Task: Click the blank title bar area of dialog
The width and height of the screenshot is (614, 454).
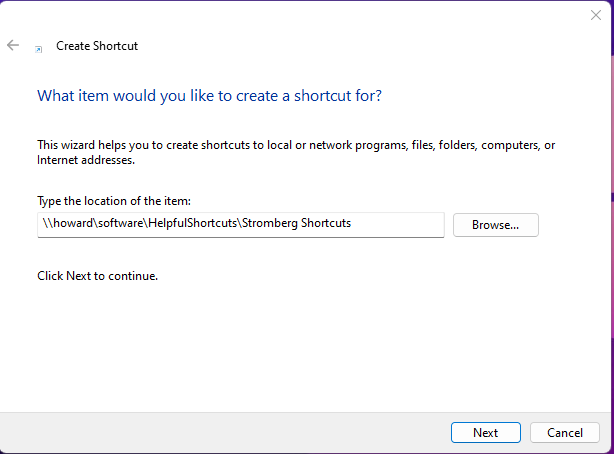Action: click(300, 15)
